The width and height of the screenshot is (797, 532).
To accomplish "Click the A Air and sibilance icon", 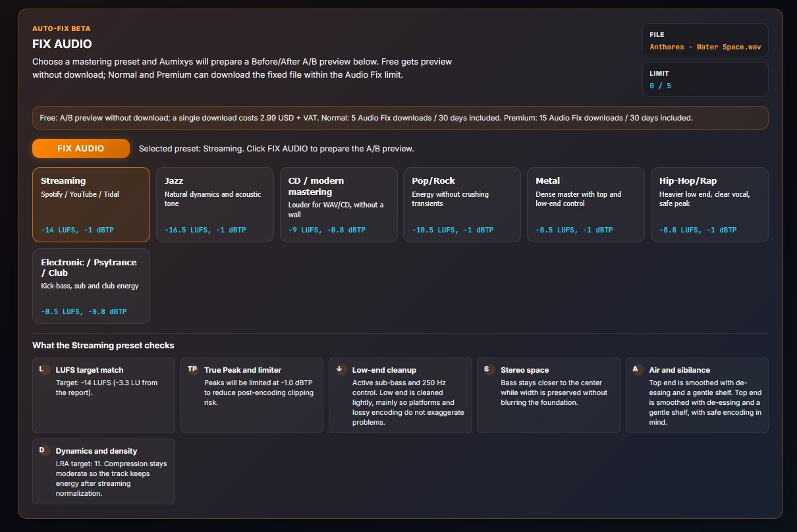I will tap(636, 369).
